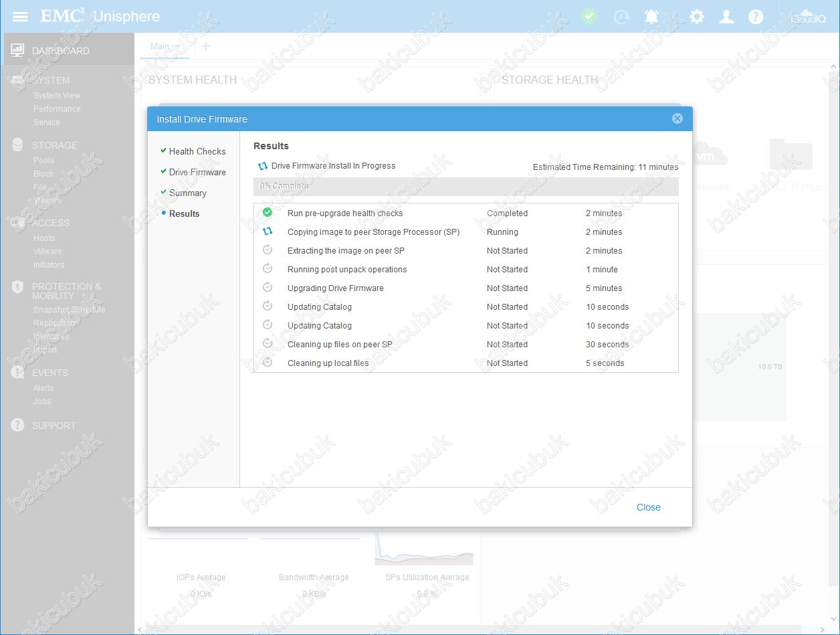This screenshot has height=635, width=840.
Task: Select the Health Checks wizard step
Action: [x=197, y=151]
